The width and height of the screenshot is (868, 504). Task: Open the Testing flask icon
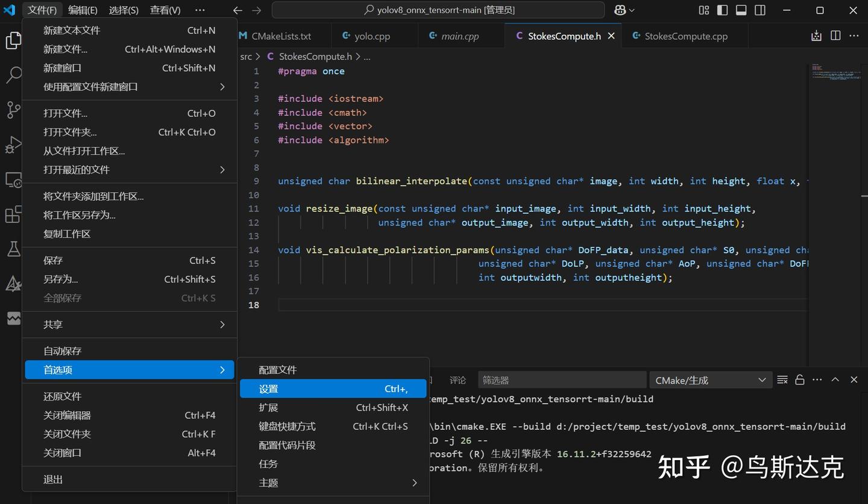tap(13, 248)
